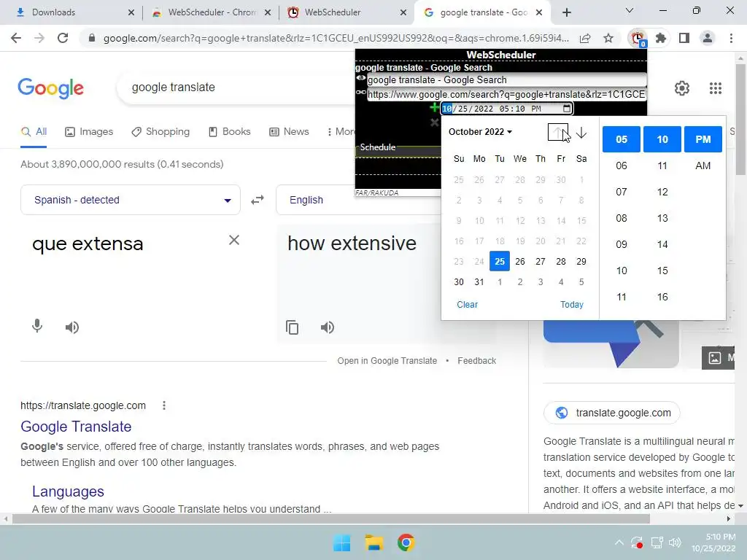The width and height of the screenshot is (747, 560).
Task: Open File Explorer from the taskbar
Action: [x=374, y=542]
